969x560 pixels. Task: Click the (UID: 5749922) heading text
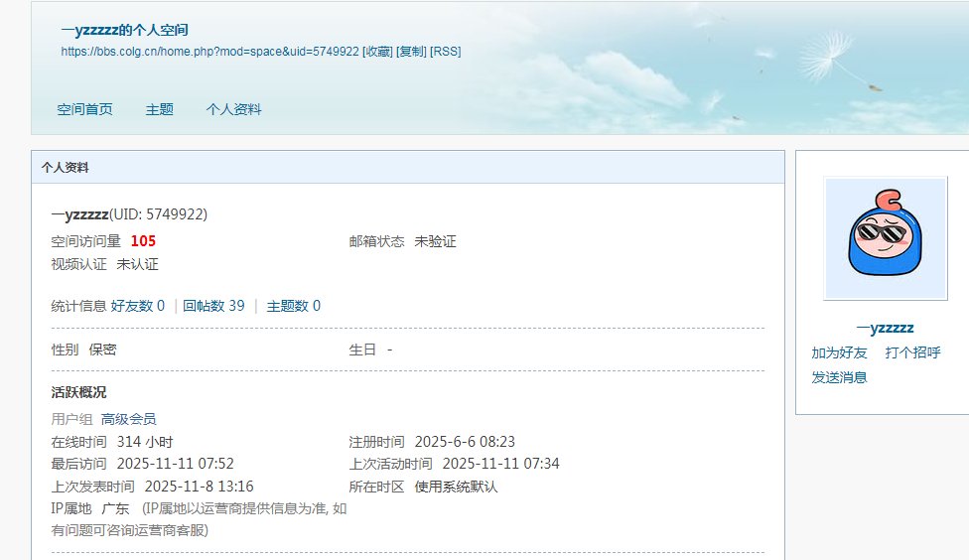pos(158,213)
